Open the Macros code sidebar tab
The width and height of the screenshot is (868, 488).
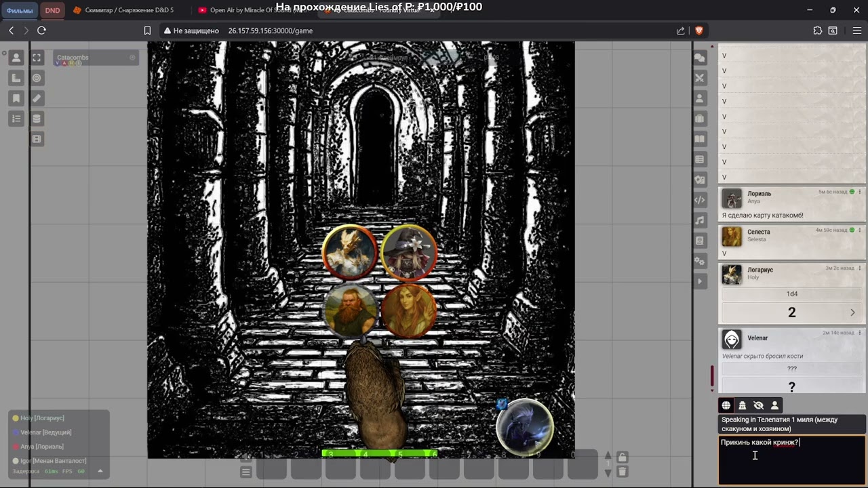pyautogui.click(x=700, y=200)
